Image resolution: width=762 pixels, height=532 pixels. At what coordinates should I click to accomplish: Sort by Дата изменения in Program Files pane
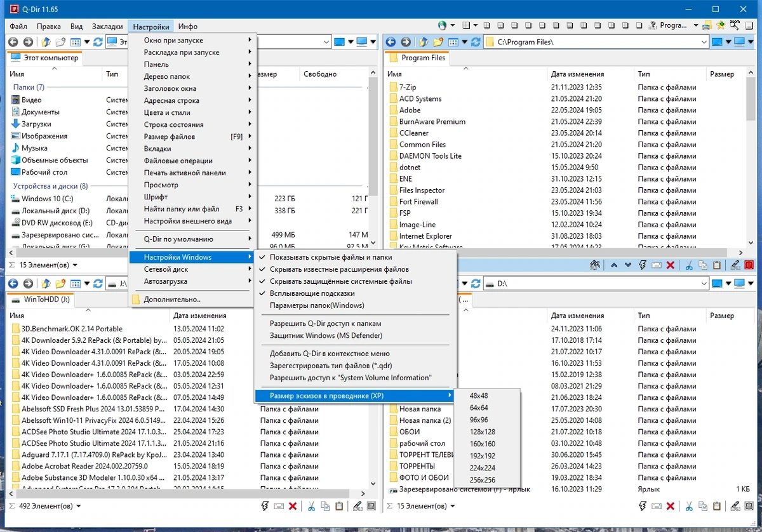pyautogui.click(x=578, y=74)
